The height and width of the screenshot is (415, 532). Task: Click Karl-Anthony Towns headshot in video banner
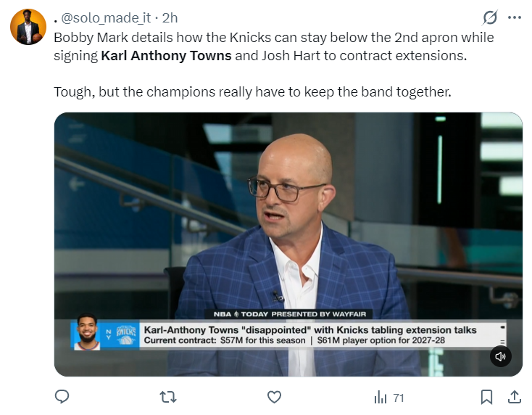click(x=87, y=332)
